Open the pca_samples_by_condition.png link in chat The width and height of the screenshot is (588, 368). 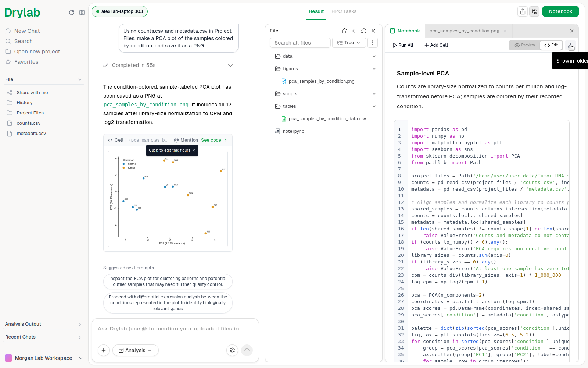tap(146, 105)
